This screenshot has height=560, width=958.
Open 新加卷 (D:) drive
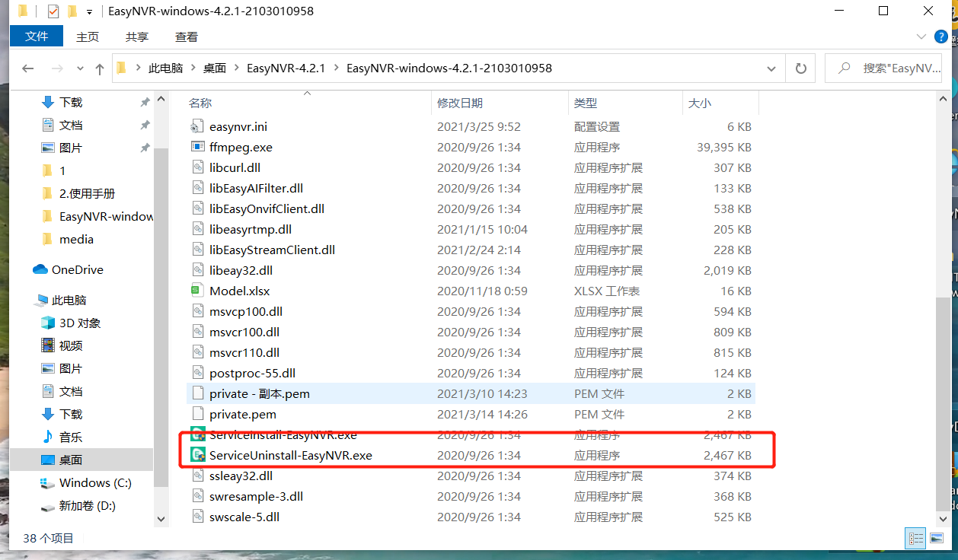pyautogui.click(x=88, y=505)
